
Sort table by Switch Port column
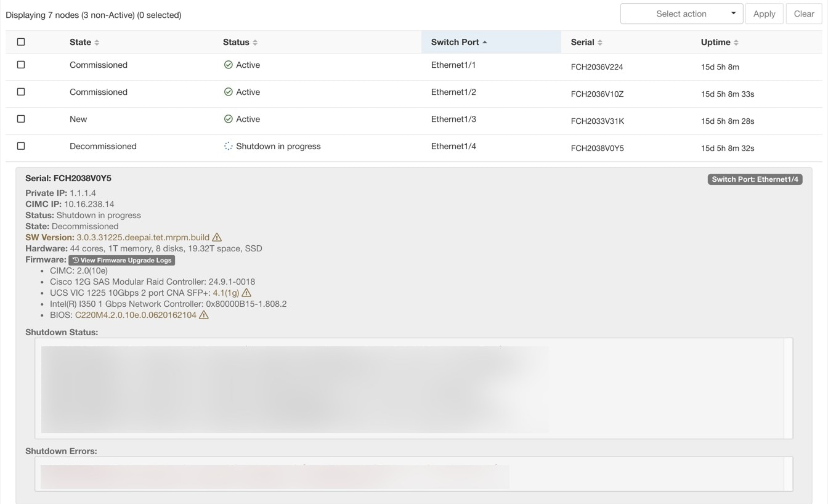pyautogui.click(x=459, y=42)
